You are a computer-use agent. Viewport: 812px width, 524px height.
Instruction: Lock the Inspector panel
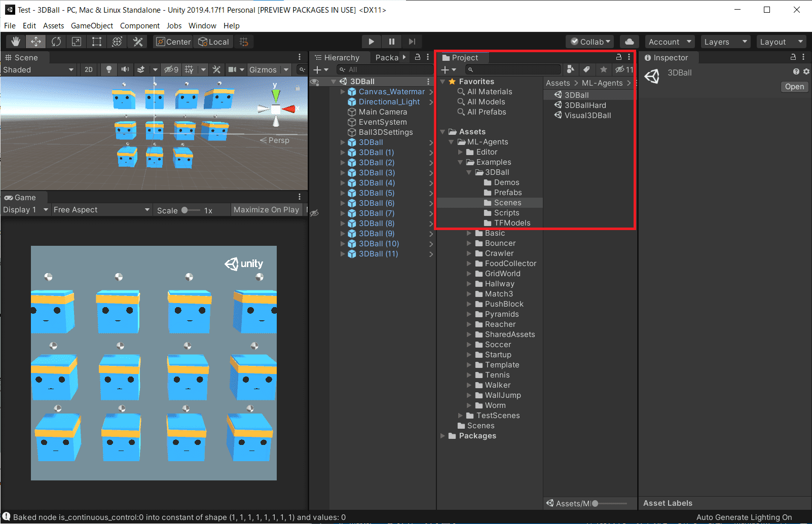coord(793,57)
